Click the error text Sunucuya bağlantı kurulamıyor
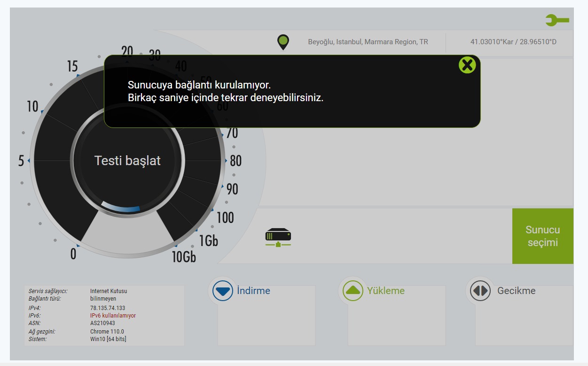This screenshot has width=588, height=366. pos(199,85)
